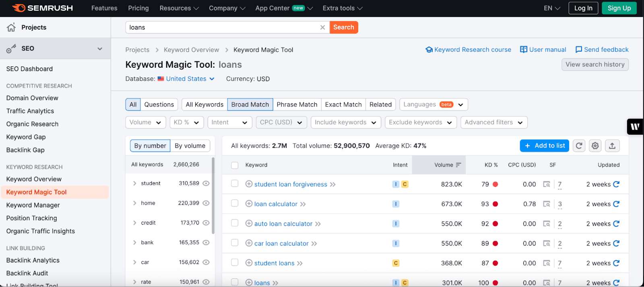Open the KD % filter dropdown
Viewport: 644px width, 287px height.
point(186,123)
